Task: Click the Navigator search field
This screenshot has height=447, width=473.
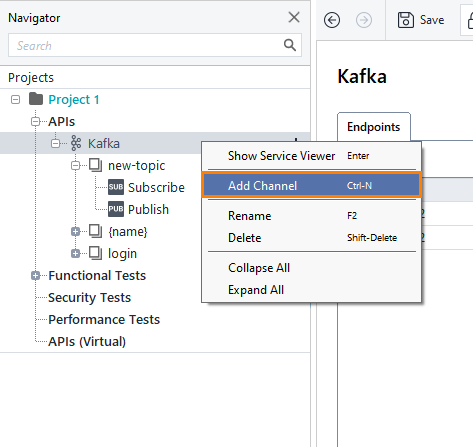Action: (155, 45)
